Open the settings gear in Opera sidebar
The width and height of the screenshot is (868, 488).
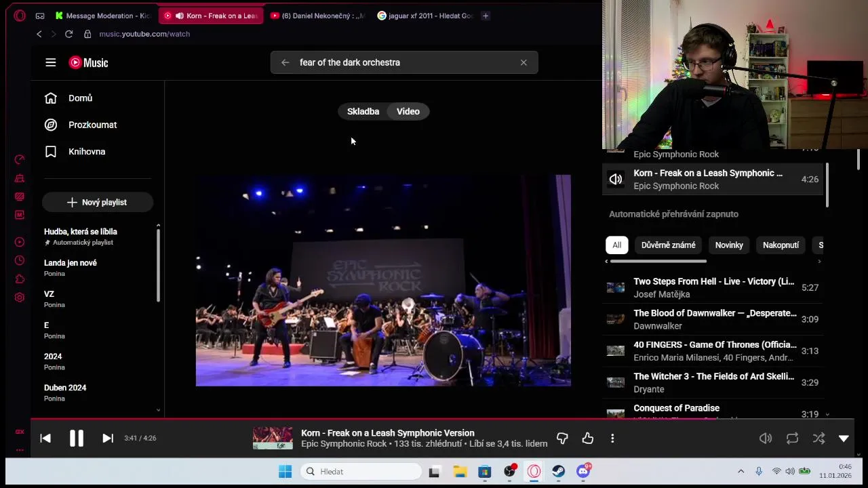20,297
